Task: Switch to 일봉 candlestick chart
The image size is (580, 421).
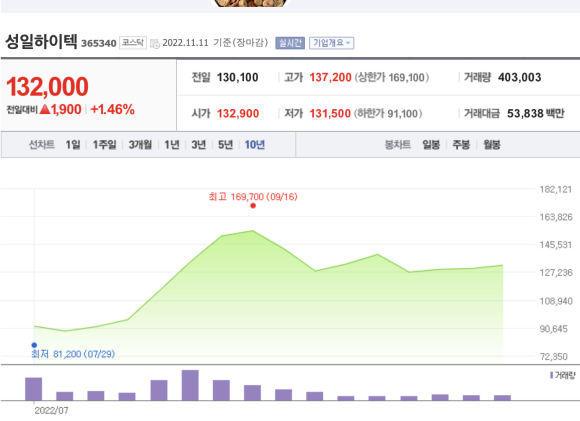Action: [x=431, y=145]
